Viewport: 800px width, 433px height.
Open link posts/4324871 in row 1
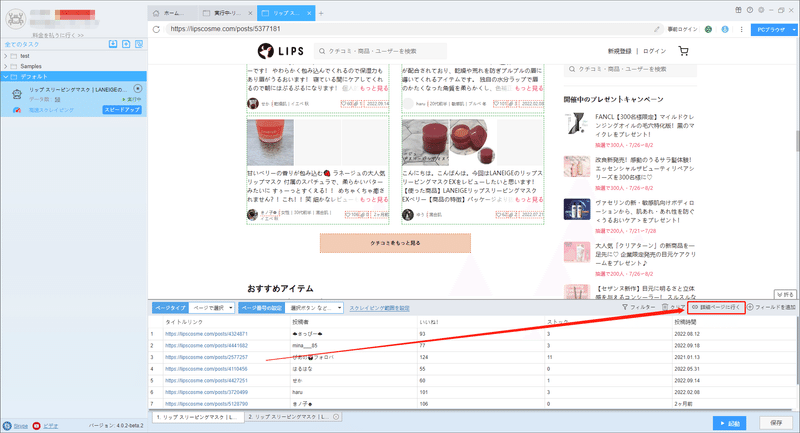tap(206, 334)
